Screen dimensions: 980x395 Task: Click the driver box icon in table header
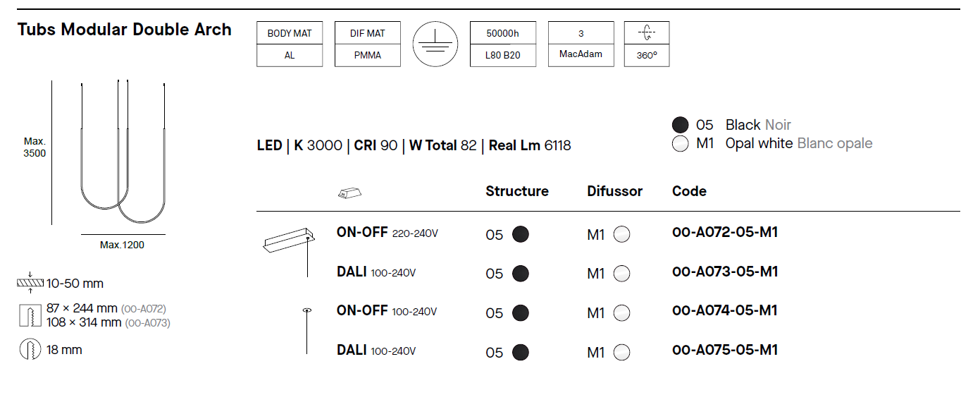pos(351,193)
